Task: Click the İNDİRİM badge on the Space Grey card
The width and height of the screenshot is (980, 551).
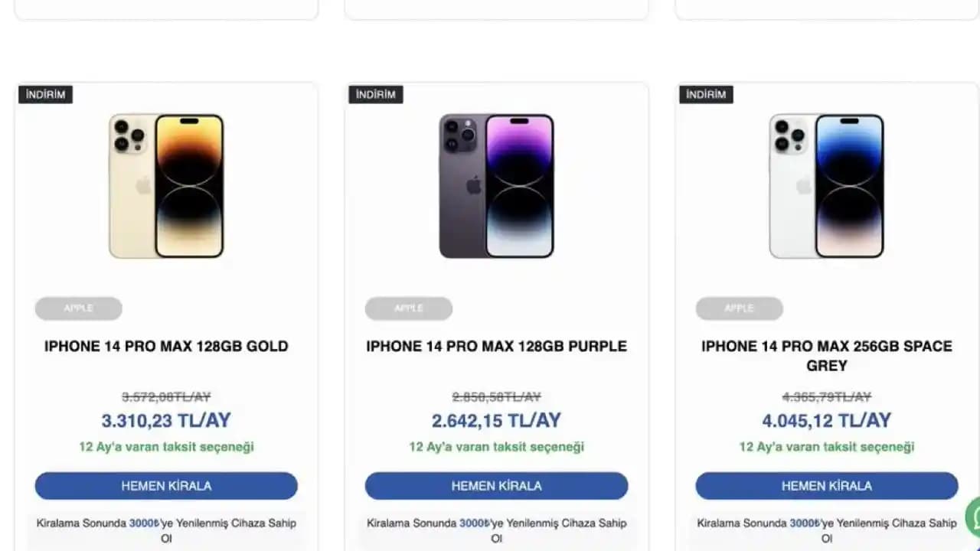Action: pos(706,94)
